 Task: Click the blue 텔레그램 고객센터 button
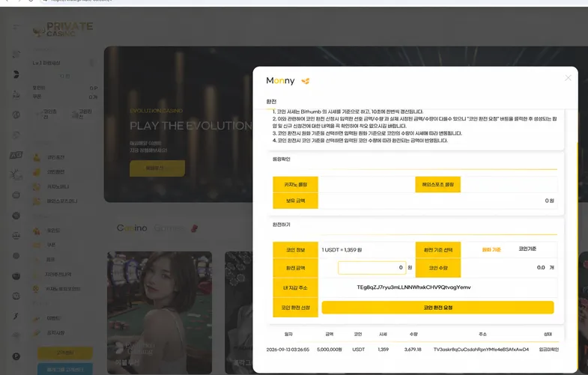coord(65,369)
